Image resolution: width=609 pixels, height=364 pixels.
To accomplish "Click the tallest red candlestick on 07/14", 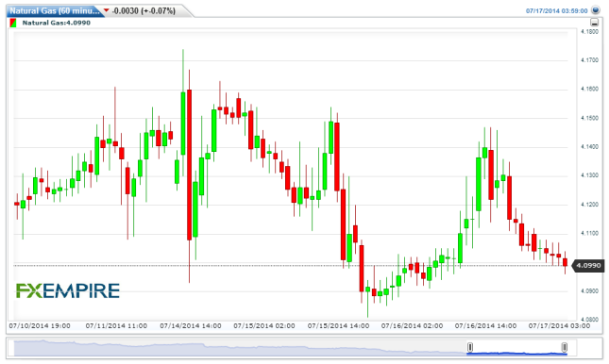I will coord(189,165).
